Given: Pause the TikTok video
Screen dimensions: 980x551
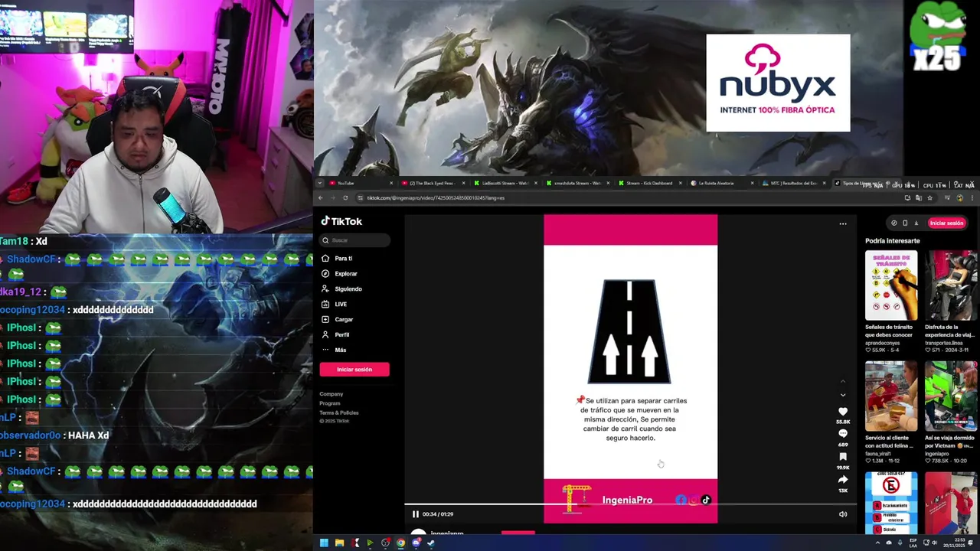Looking at the screenshot, I should (x=415, y=514).
